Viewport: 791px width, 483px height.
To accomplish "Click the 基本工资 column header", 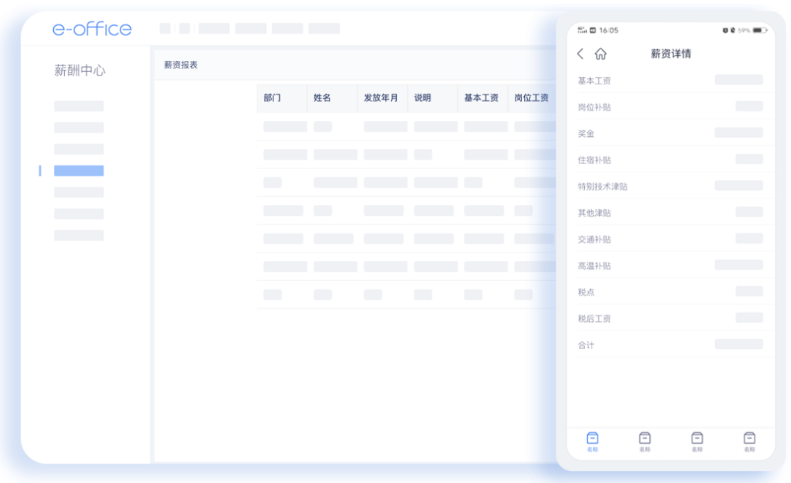I will pyautogui.click(x=481, y=98).
